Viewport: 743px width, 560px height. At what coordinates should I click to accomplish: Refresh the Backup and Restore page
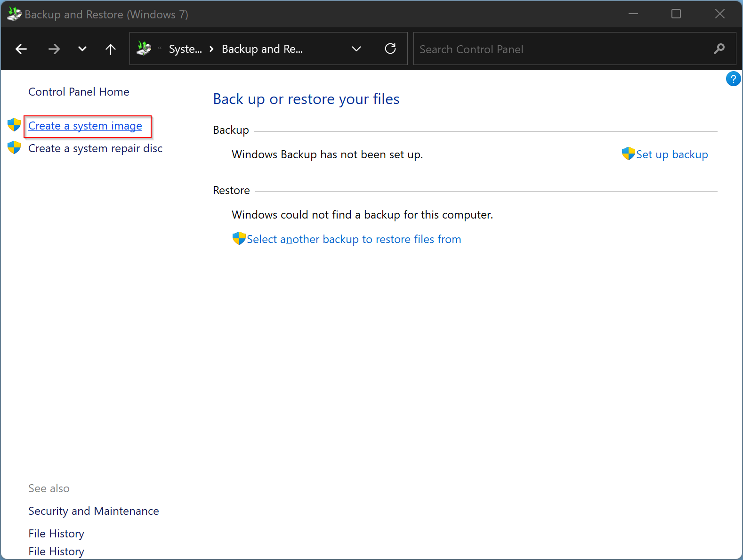[390, 49]
